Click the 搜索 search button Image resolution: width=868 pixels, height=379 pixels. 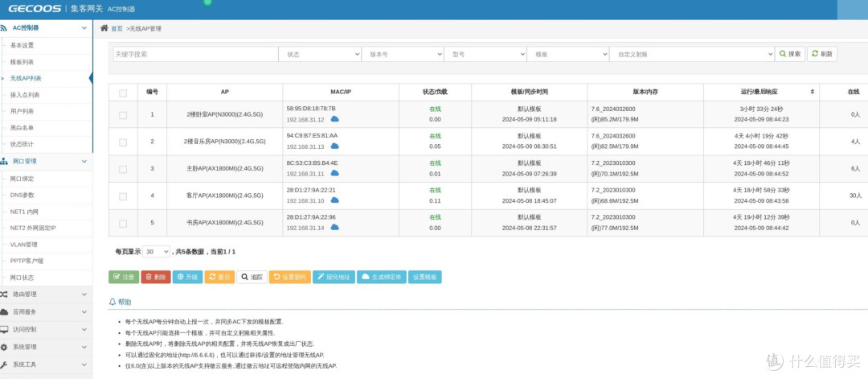point(790,54)
